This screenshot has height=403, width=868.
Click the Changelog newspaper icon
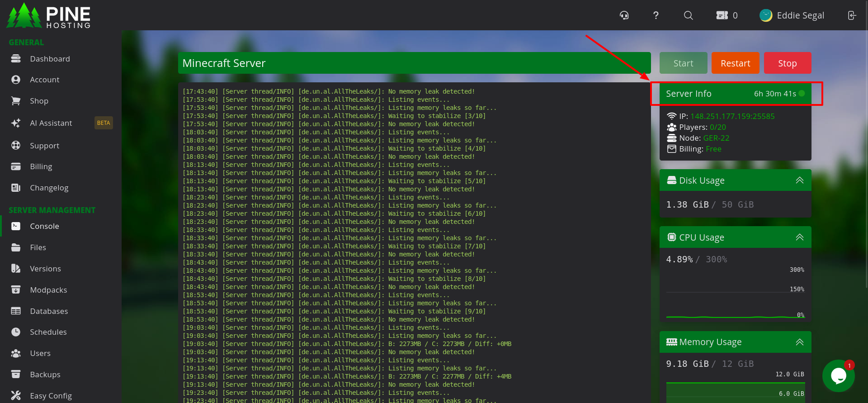tap(16, 188)
